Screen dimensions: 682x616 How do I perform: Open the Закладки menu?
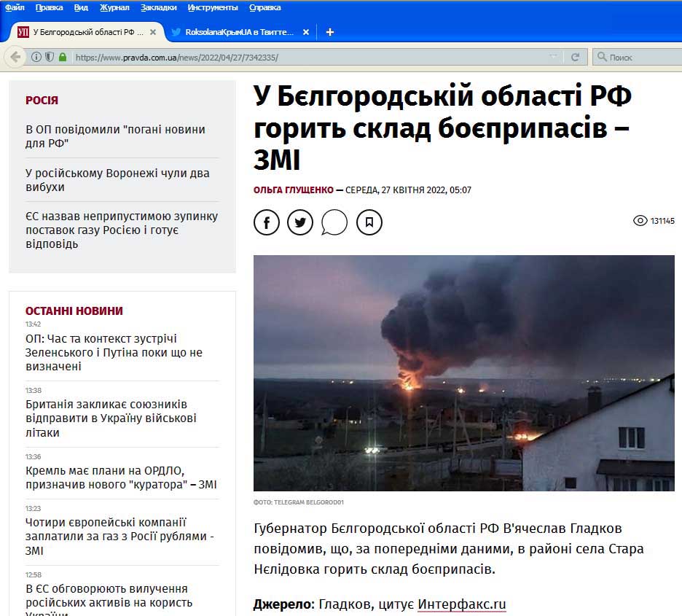coord(159,7)
